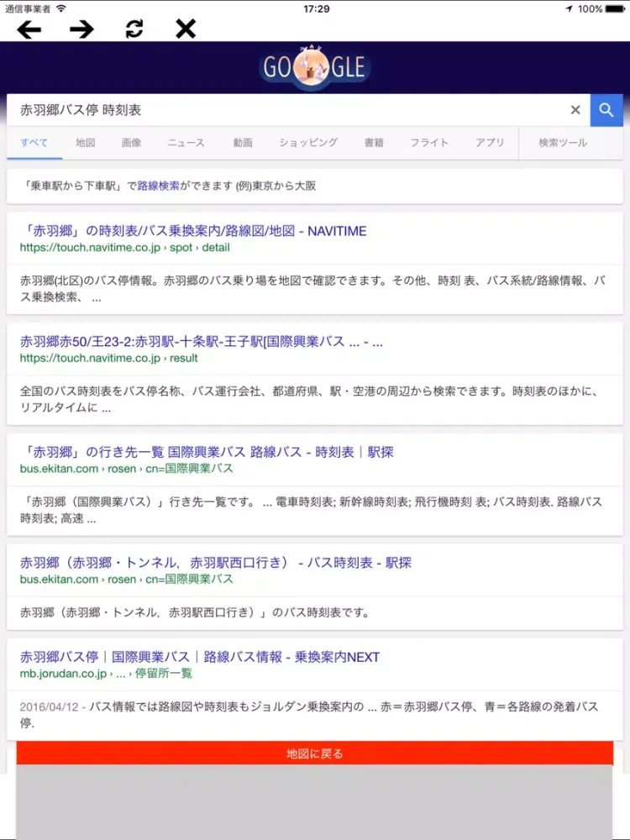The height and width of the screenshot is (840, 630).
Task: Open 赤羽郷赤50/王23-2 NAVITIME result
Action: pyautogui.click(x=202, y=342)
